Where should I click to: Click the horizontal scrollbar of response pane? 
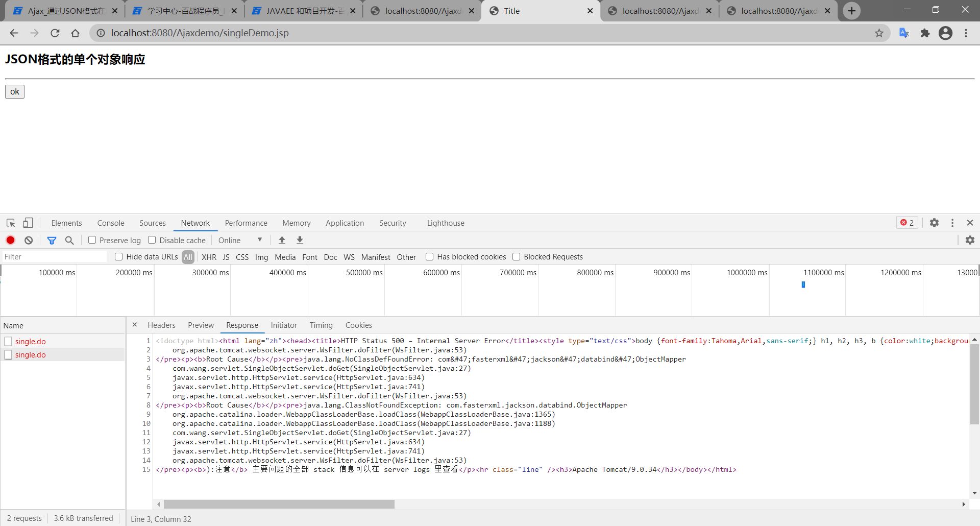[279, 504]
